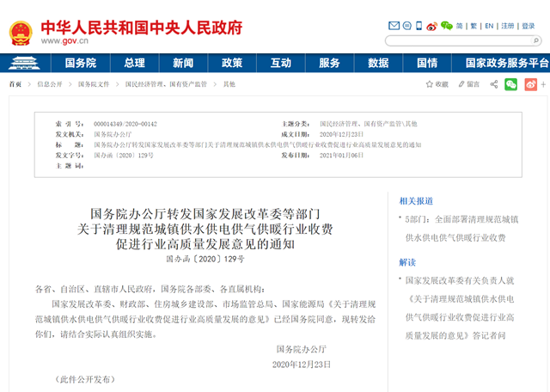Click the 收藏 star icon
The height and width of the screenshot is (392, 550).
click(x=430, y=84)
